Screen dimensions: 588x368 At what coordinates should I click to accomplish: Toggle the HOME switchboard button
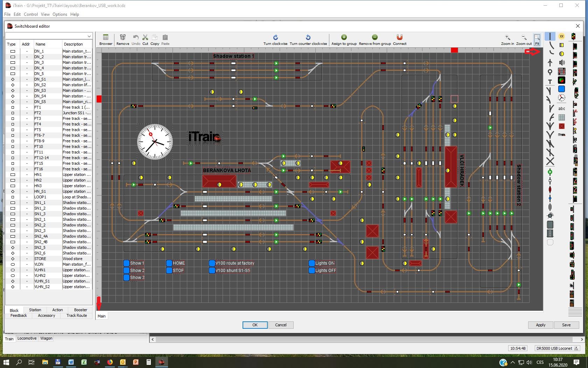[x=169, y=263]
